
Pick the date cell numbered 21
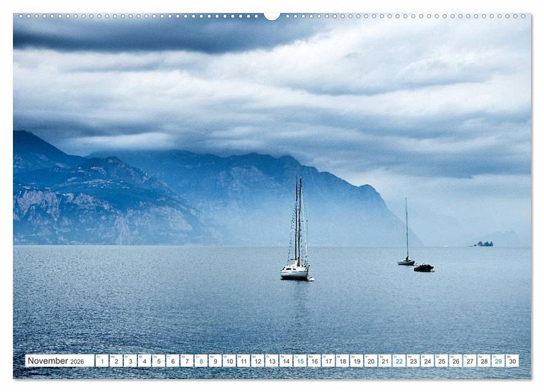coord(386,361)
